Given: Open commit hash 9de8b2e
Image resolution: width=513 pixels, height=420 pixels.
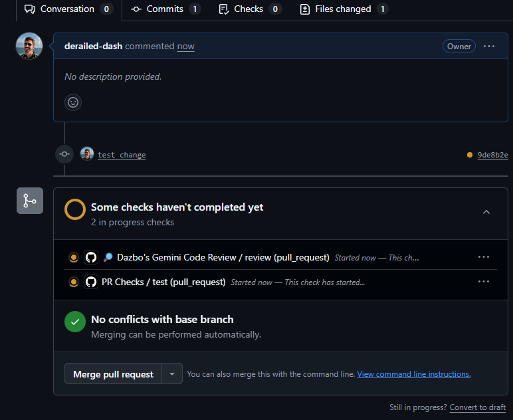Looking at the screenshot, I should click(x=492, y=155).
